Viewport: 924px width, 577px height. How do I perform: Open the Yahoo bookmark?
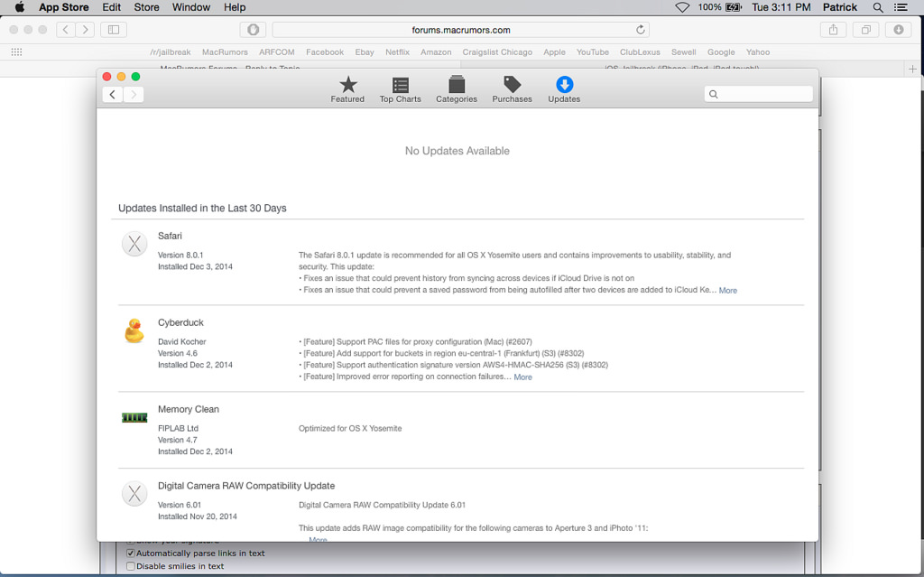tap(758, 51)
